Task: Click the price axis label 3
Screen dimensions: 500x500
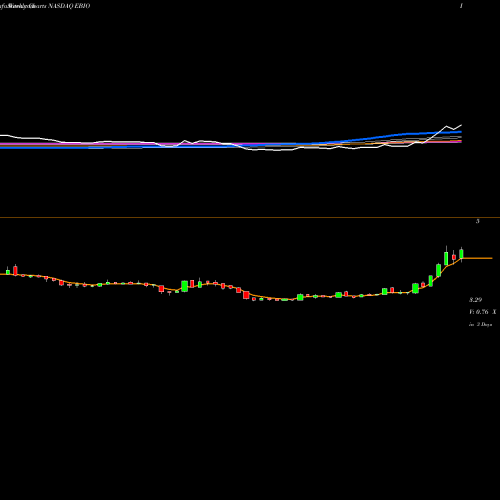Action: pos(478,221)
